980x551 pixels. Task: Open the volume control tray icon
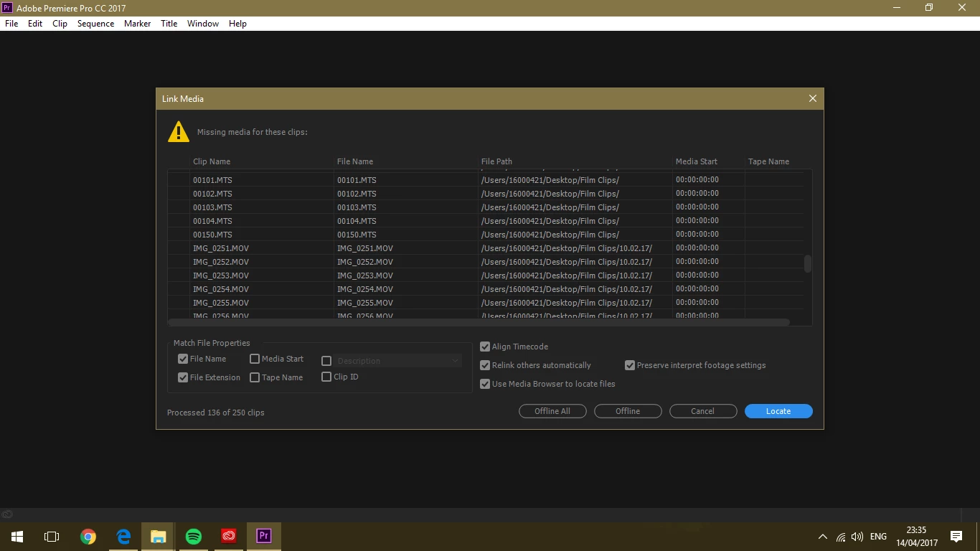pyautogui.click(x=857, y=537)
